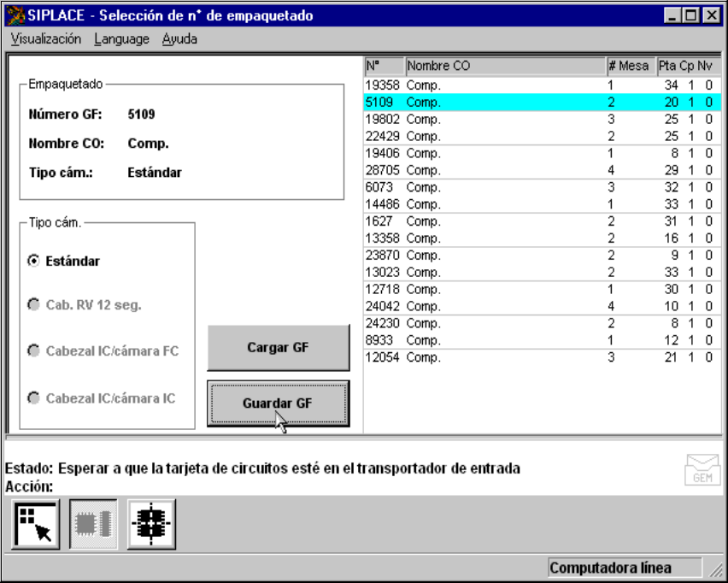The image size is (728, 583).
Task: Select row 14486 in the list
Action: point(543,204)
